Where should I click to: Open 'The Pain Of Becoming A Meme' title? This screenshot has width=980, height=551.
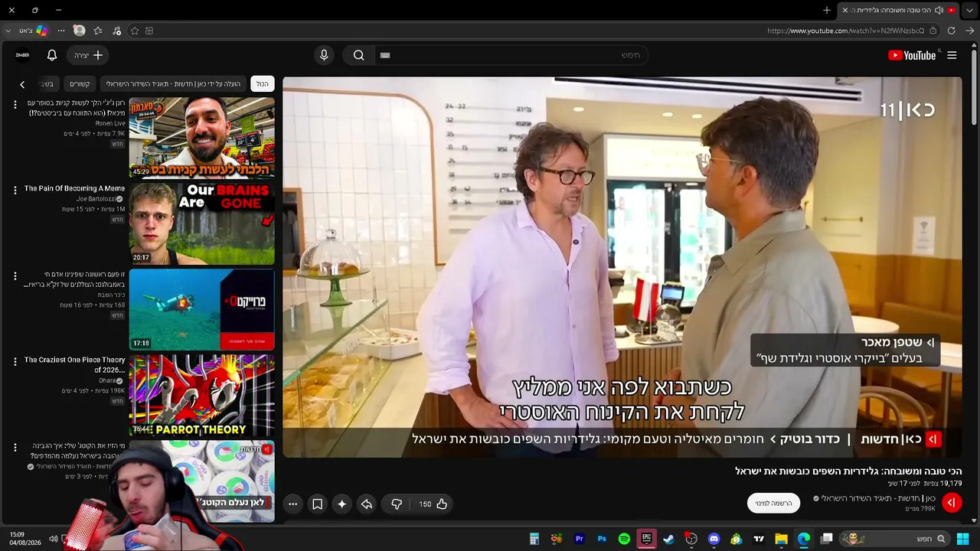click(74, 188)
